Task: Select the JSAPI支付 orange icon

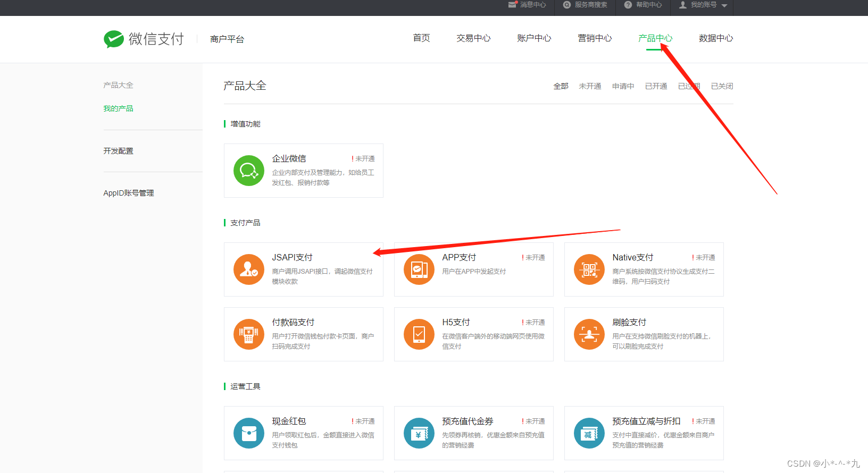Action: pos(249,269)
